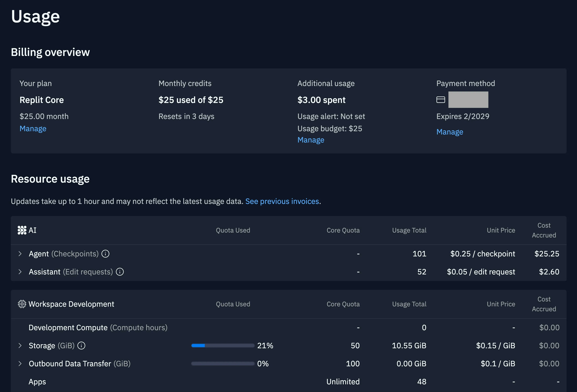The height and width of the screenshot is (392, 577).
Task: Click the Replit Core plan name
Action: click(42, 100)
